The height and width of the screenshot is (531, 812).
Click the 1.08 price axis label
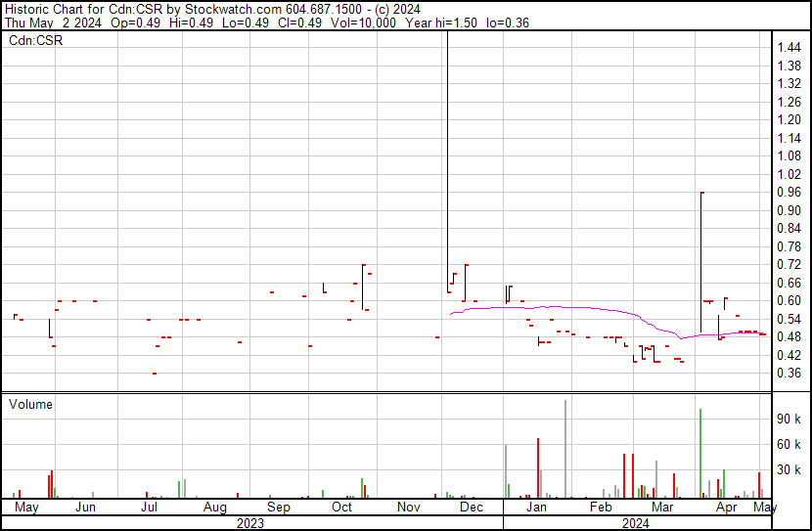point(789,155)
